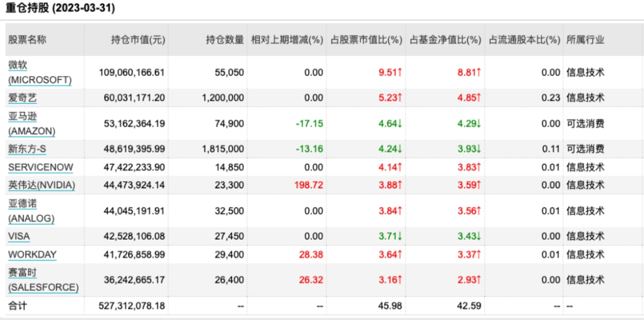Open the VISA stock link
The width and height of the screenshot is (644, 320).
point(19,237)
